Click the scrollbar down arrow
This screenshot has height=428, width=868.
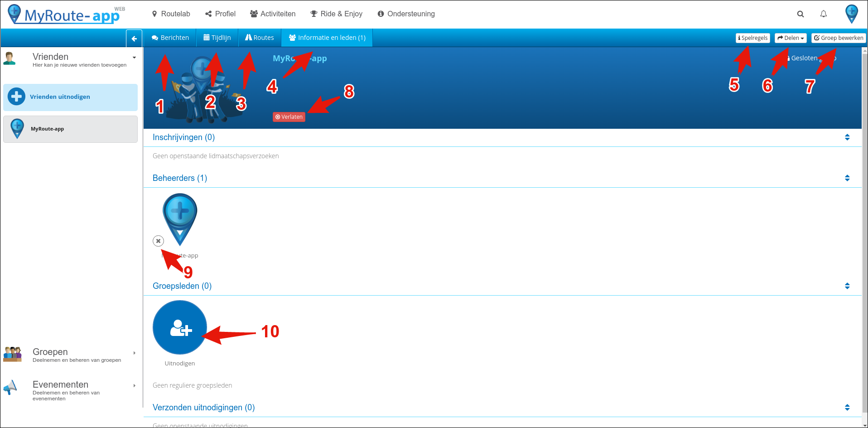[865, 425]
